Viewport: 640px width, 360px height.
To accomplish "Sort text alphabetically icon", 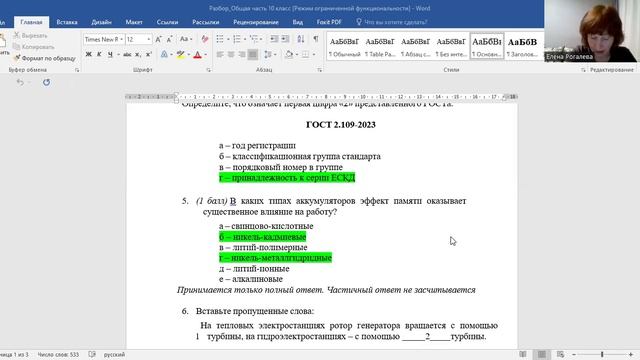I will (x=301, y=39).
